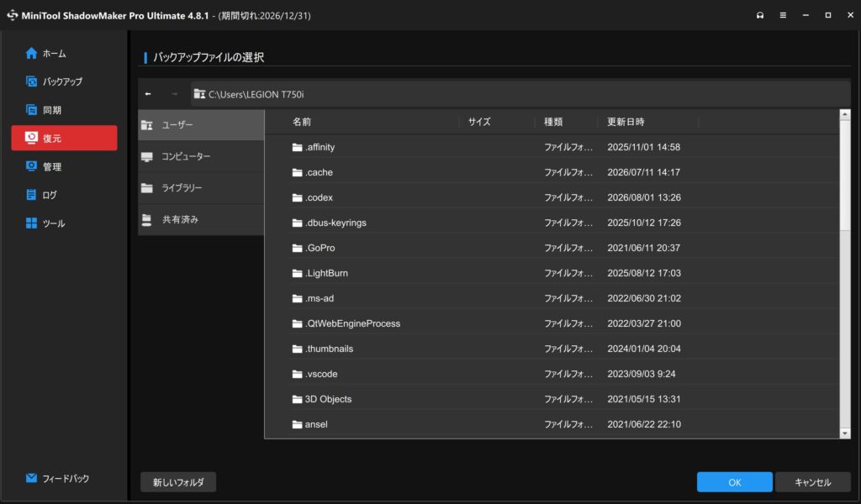Sort by the 名前 column header

[x=302, y=122]
